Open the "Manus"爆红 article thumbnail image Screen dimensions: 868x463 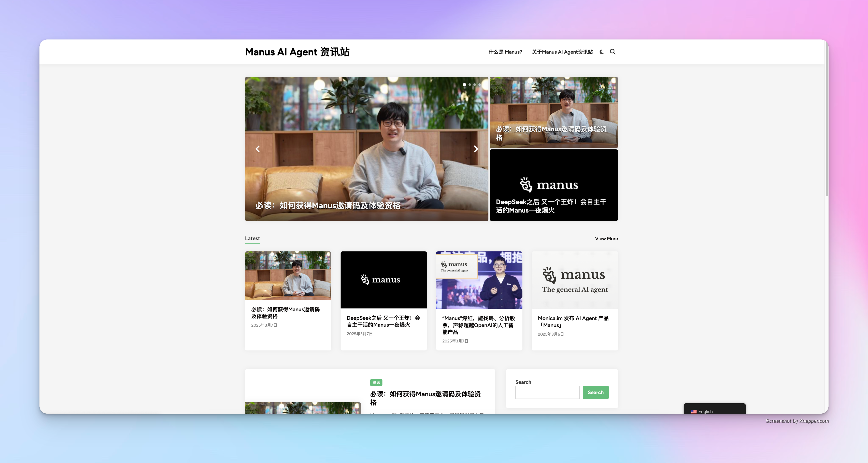479,279
